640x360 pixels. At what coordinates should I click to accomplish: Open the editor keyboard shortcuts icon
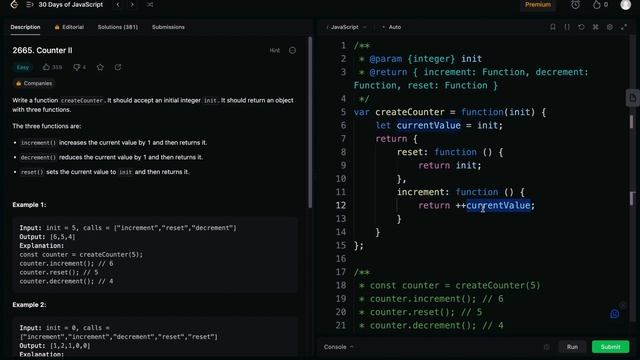pos(596,27)
